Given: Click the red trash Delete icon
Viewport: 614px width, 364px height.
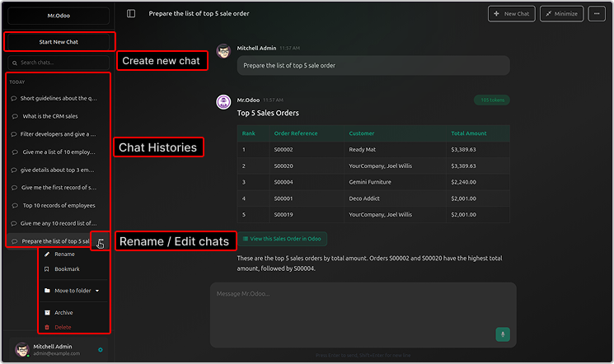Looking at the screenshot, I should coord(47,327).
